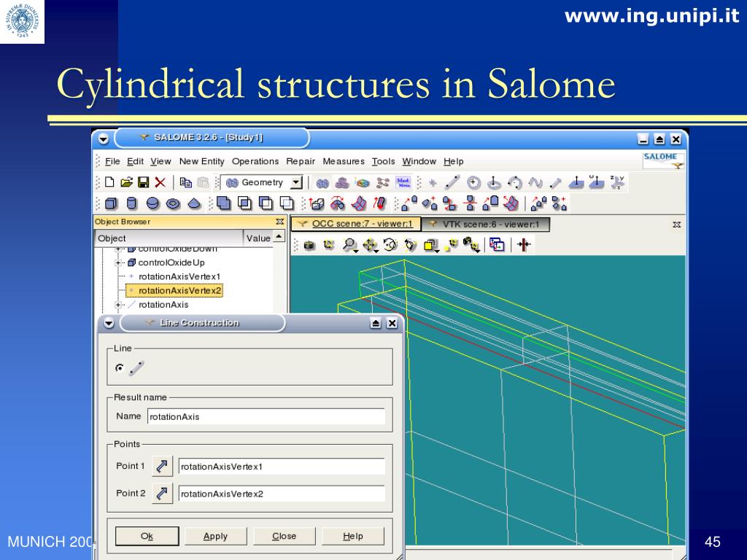
Task: Click the Vector creation icon
Action: pyautogui.click(x=555, y=182)
